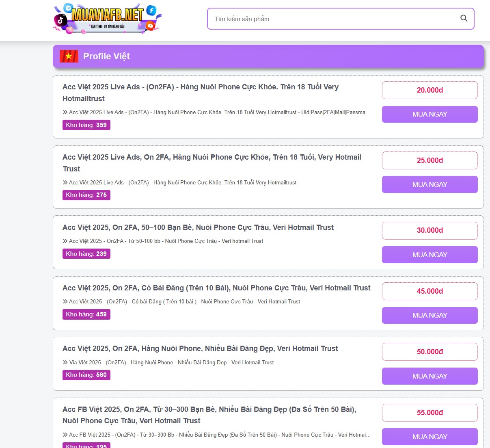
Task: Open the "Có Bài Đăng (Trên 10 Bài)" product title
Action: point(216,288)
